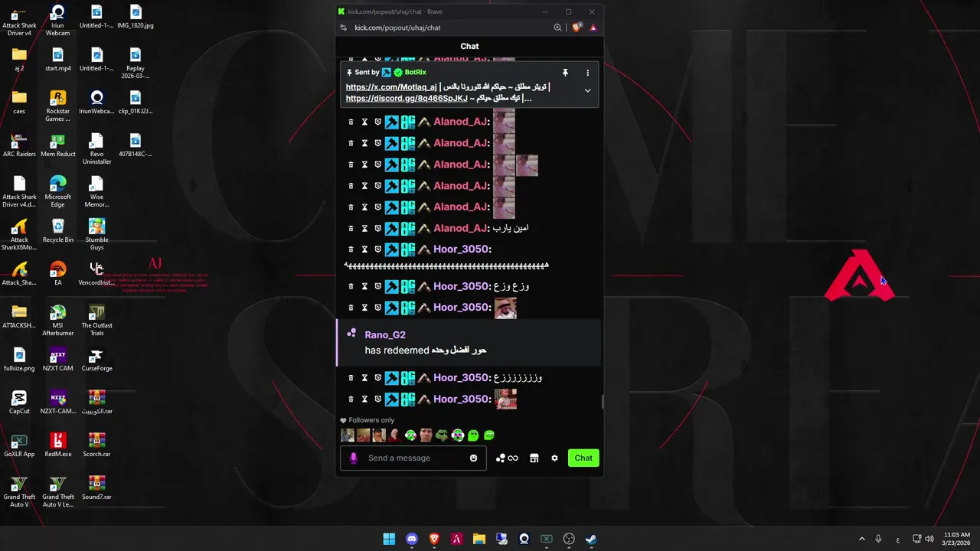Click the chat scrollbar thumb
Viewport: 980px width, 551px height.
pyautogui.click(x=602, y=403)
